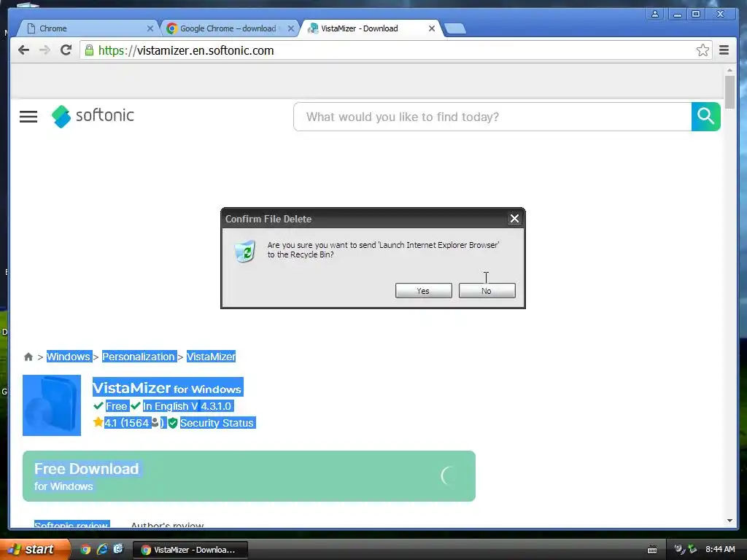This screenshot has width=747, height=560.
Task: Close the VistaMizer - Download tab
Action: click(432, 28)
